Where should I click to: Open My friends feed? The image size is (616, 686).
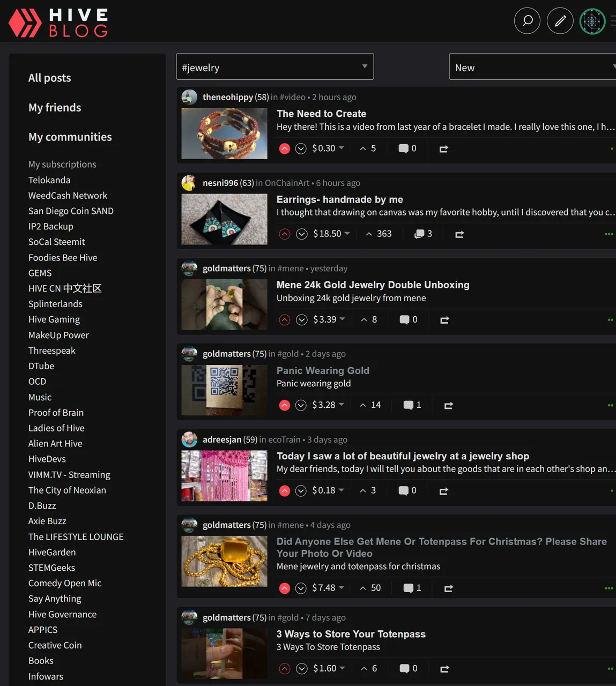tap(55, 107)
